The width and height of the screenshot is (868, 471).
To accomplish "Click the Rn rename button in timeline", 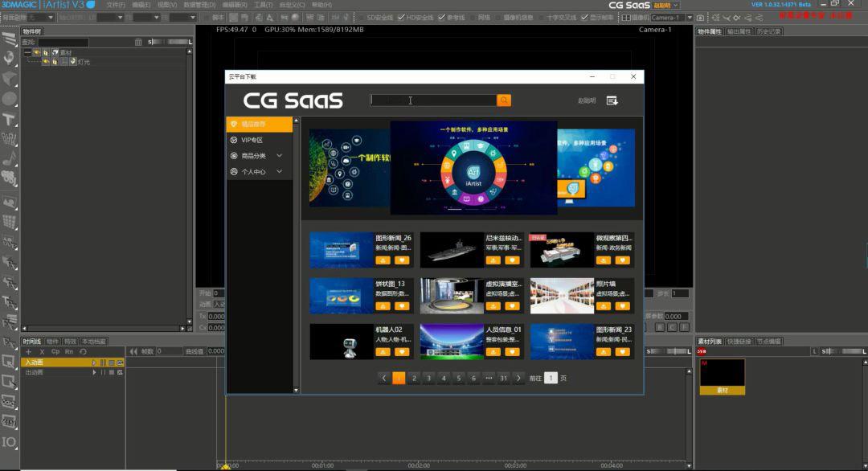I will tap(68, 351).
